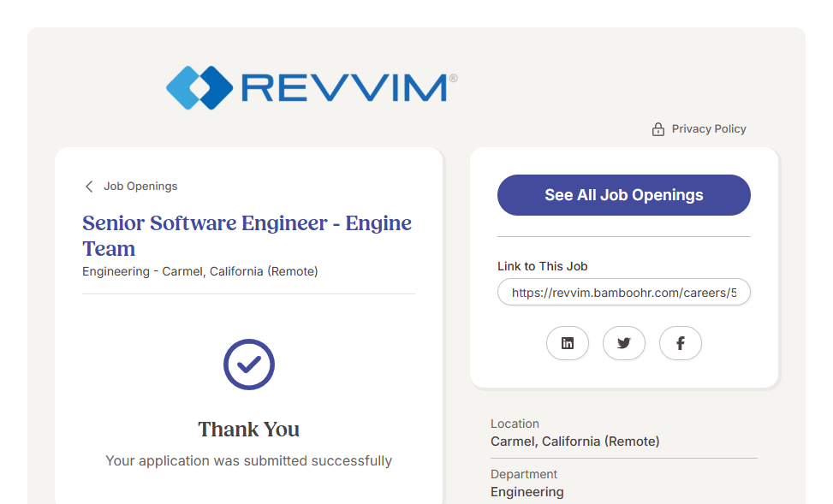This screenshot has height=504, width=833.
Task: Click the Engineering department value
Action: [x=527, y=492]
